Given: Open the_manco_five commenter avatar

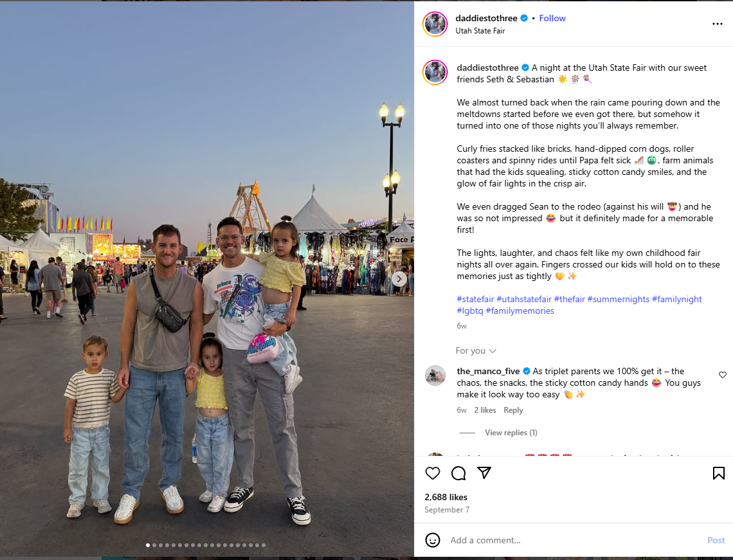Looking at the screenshot, I should [435, 375].
